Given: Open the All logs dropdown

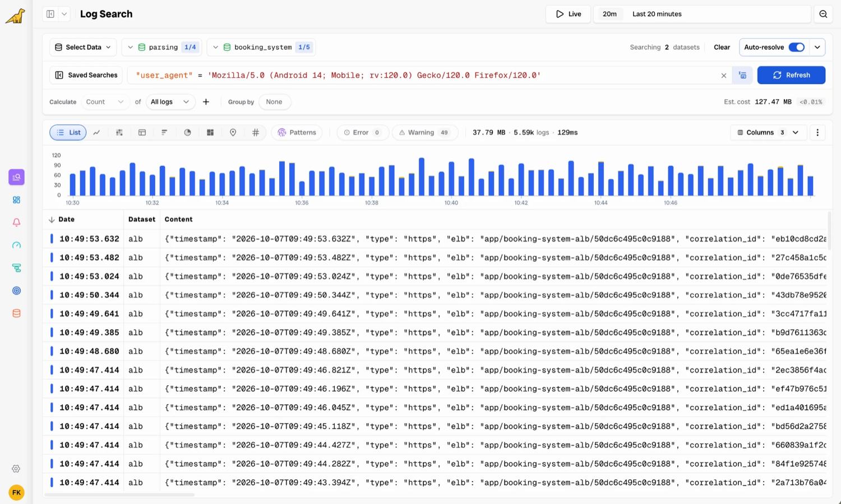Looking at the screenshot, I should (x=170, y=102).
